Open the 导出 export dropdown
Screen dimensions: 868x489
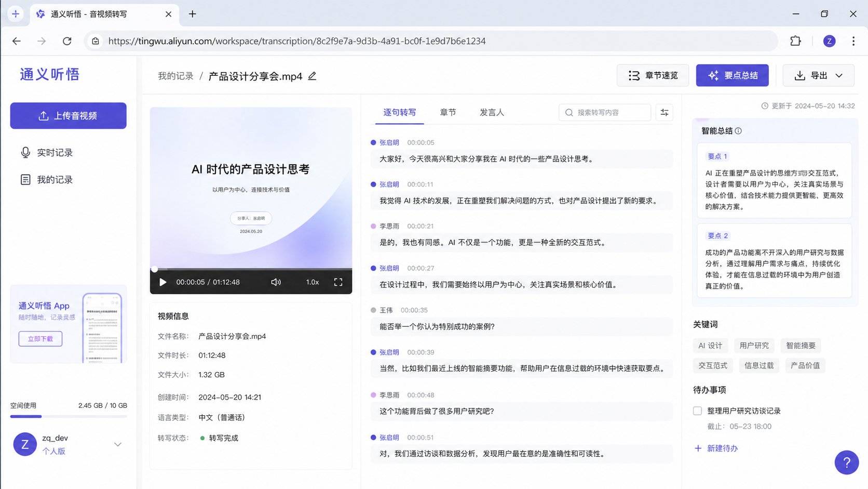tap(818, 75)
